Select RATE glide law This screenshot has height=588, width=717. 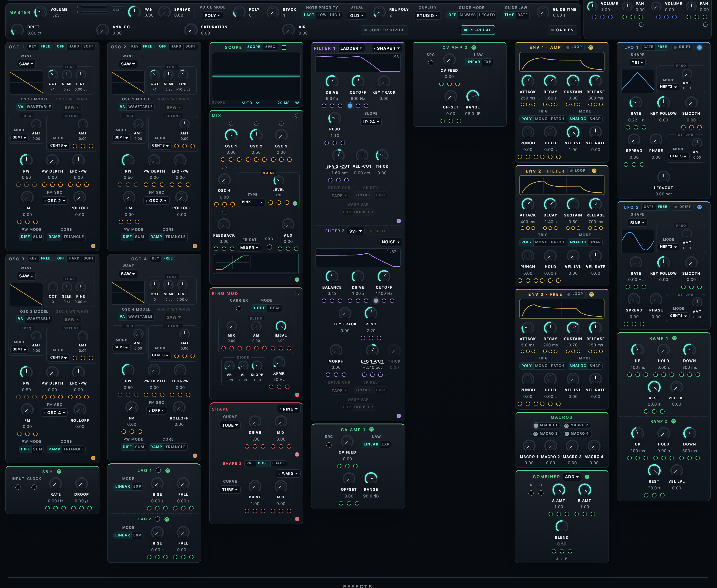[523, 15]
